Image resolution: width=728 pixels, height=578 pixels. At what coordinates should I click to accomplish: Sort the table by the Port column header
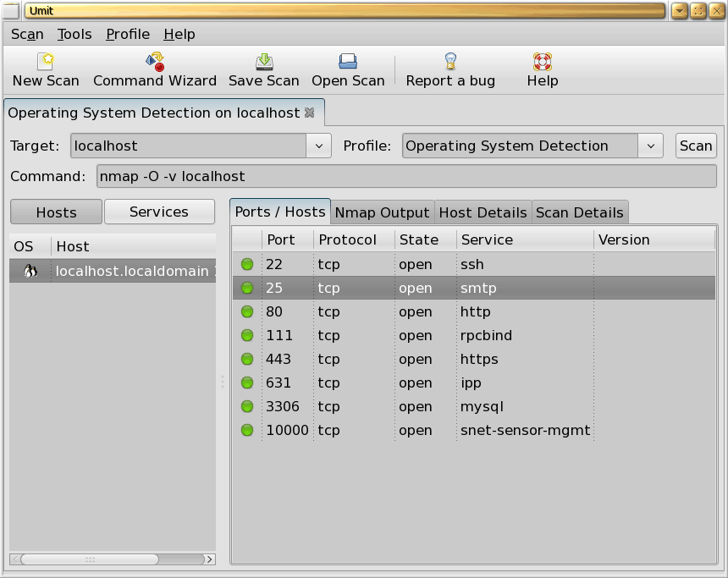[281, 239]
